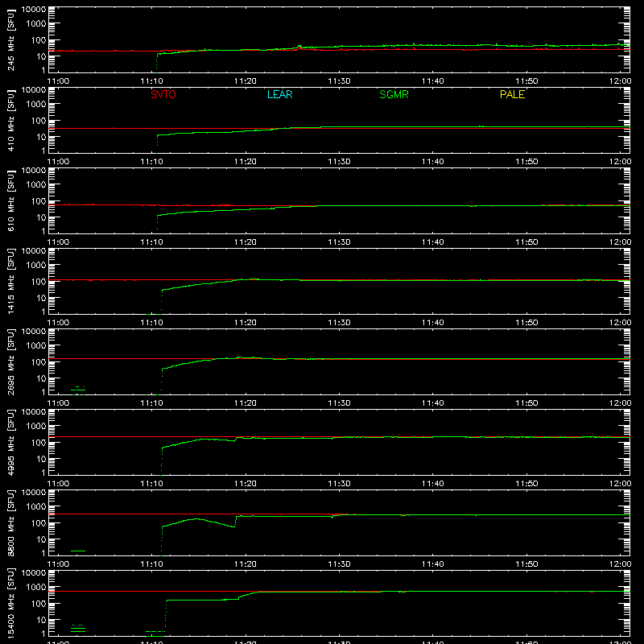Click the 11:30 tick on 245 MHz time axis
Screen dimensions: 644x644
(x=339, y=81)
